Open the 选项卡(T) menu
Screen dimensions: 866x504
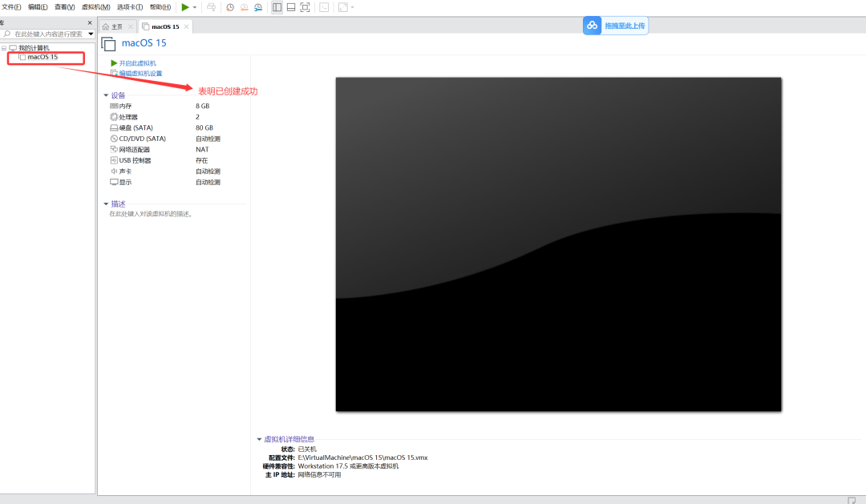130,7
